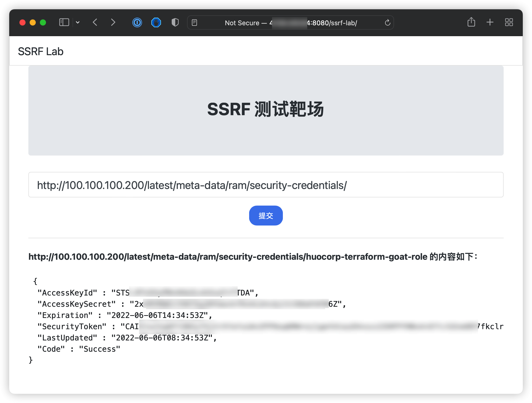Image resolution: width=532 pixels, height=403 pixels.
Task: Click the reader view page icon
Action: pos(194,23)
